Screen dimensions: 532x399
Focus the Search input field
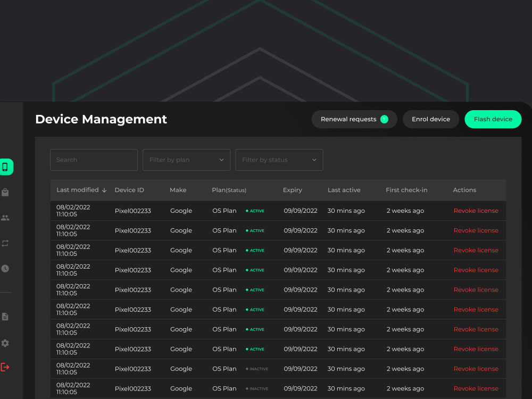(94, 160)
